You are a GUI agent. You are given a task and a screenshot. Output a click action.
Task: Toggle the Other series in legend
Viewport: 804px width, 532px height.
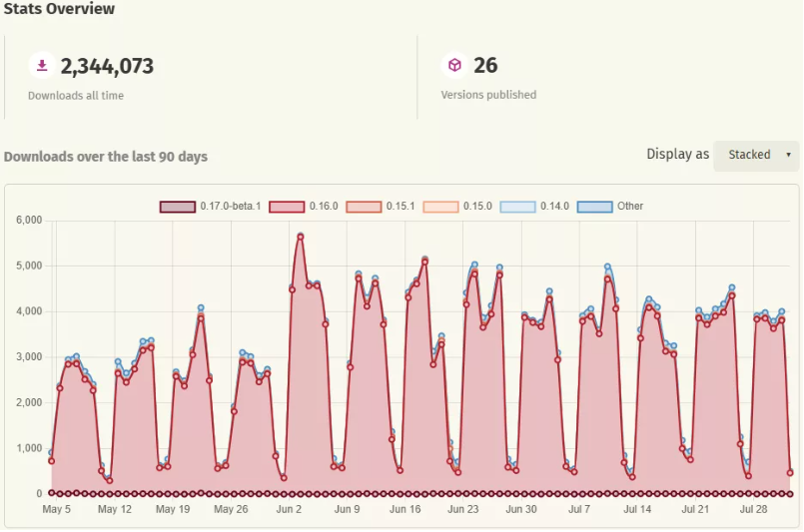[629, 207]
